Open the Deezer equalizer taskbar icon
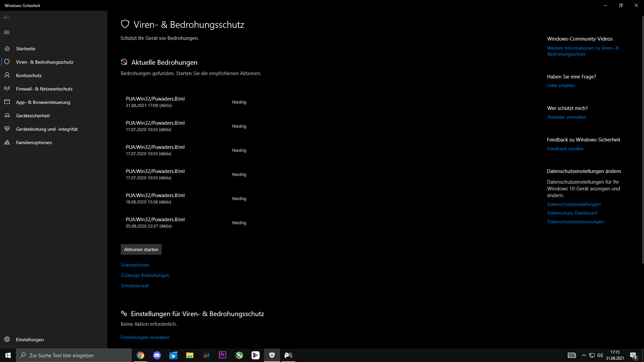The height and width of the screenshot is (362, 644). pyautogui.click(x=206, y=355)
